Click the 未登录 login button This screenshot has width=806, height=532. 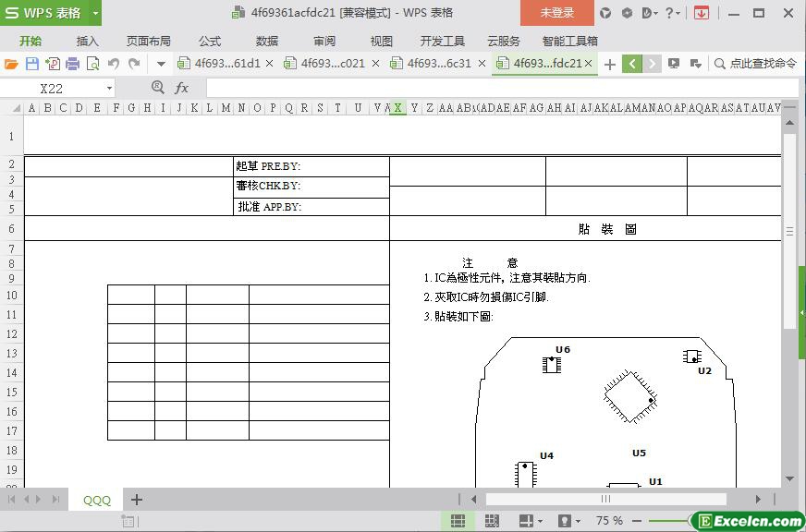tap(557, 13)
